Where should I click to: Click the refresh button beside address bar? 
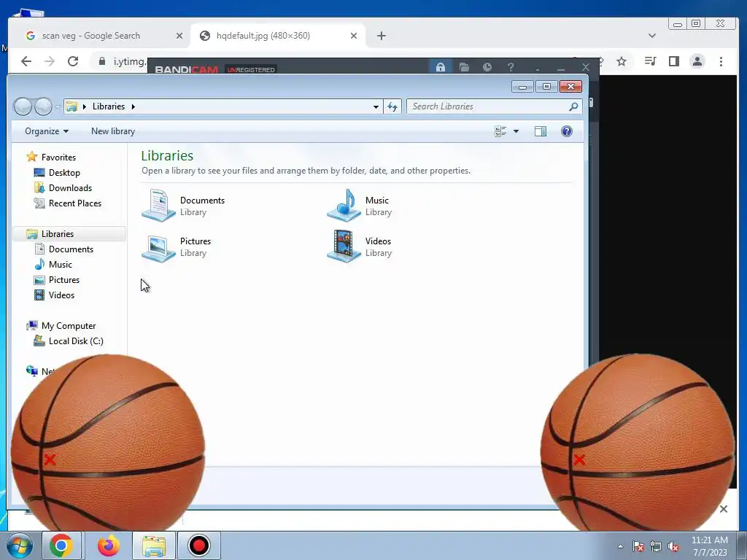tap(392, 106)
